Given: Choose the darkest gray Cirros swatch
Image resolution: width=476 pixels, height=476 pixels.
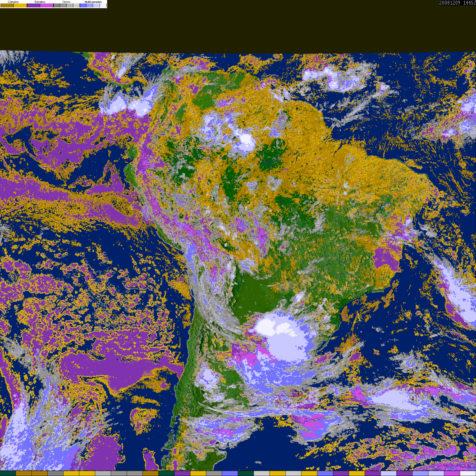Looking at the screenshot, I should (x=57, y=6).
